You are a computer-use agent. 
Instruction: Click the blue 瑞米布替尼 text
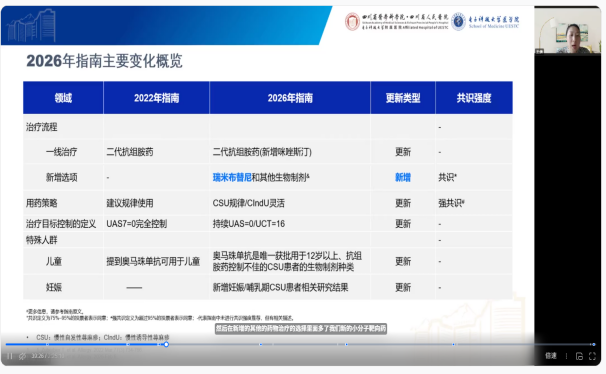tap(232, 177)
